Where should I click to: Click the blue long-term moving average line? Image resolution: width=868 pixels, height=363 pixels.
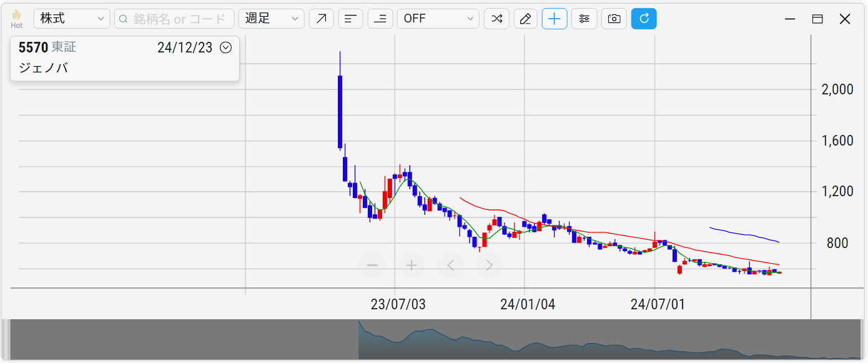[744, 234]
